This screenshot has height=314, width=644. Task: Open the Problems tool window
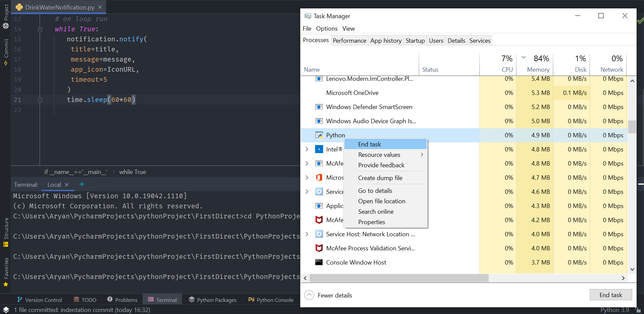tap(122, 300)
